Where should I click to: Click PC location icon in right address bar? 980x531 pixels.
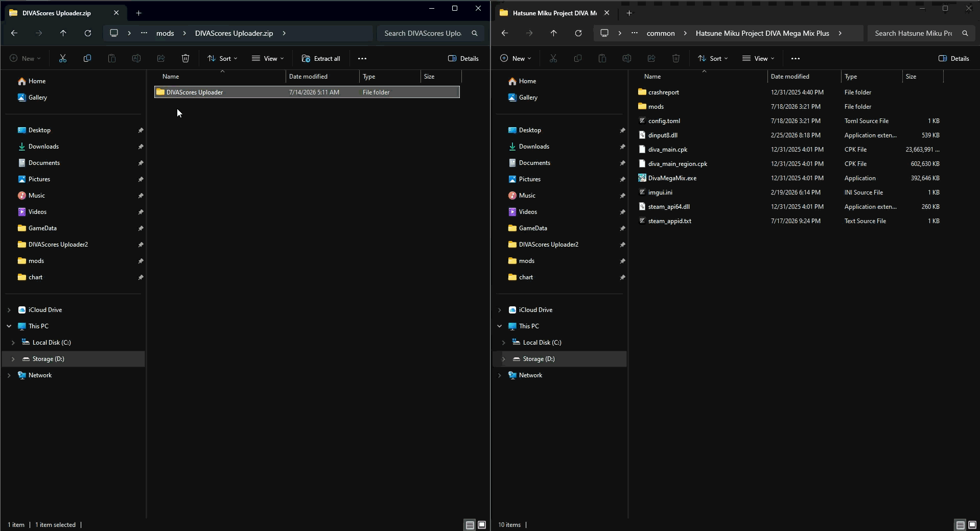click(604, 33)
